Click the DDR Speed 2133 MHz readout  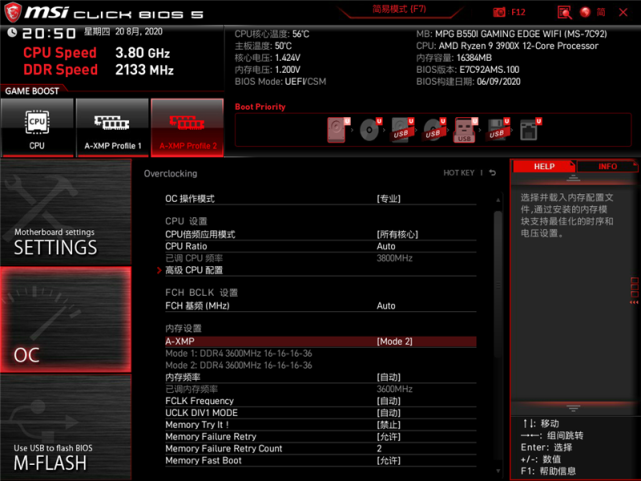click(x=99, y=70)
